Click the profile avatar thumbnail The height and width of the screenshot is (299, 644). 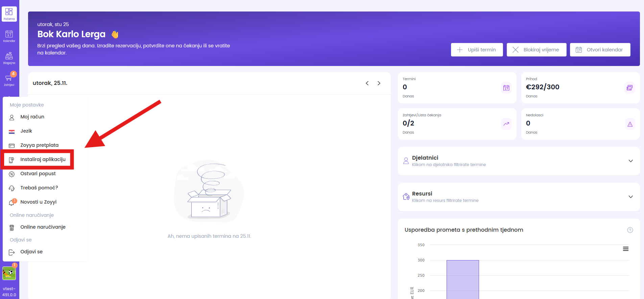coord(9,273)
